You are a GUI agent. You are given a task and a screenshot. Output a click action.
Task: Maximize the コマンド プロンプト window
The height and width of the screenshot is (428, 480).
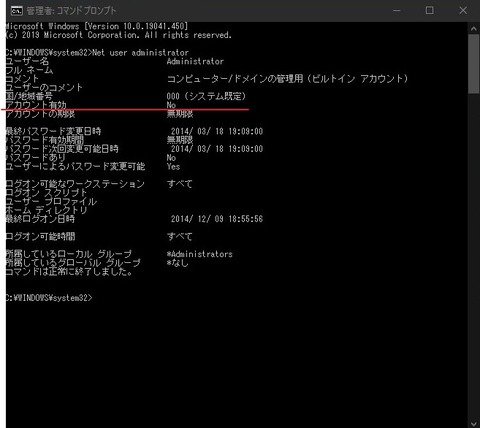[430, 11]
